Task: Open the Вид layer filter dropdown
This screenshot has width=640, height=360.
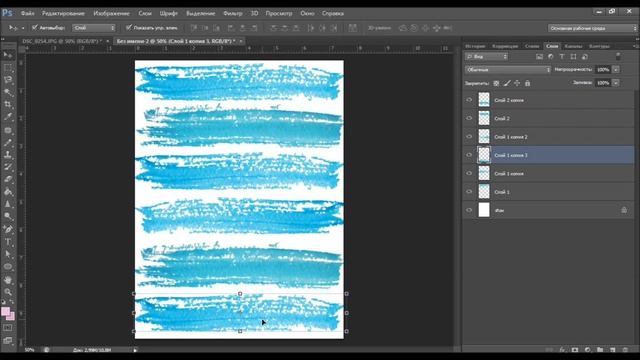Action: coord(487,57)
